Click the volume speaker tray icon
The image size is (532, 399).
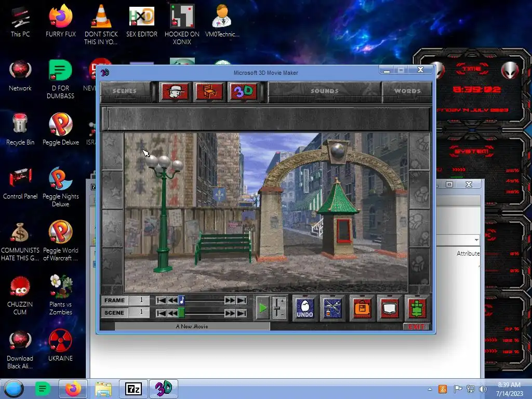click(483, 389)
